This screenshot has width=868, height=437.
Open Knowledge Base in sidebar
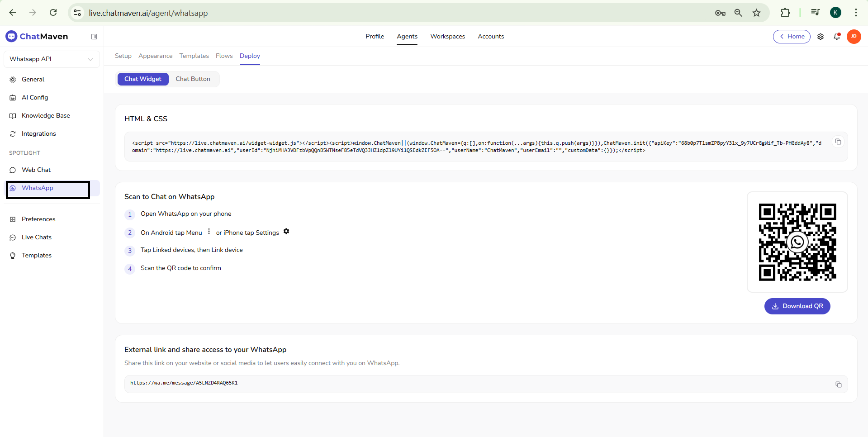click(x=46, y=116)
